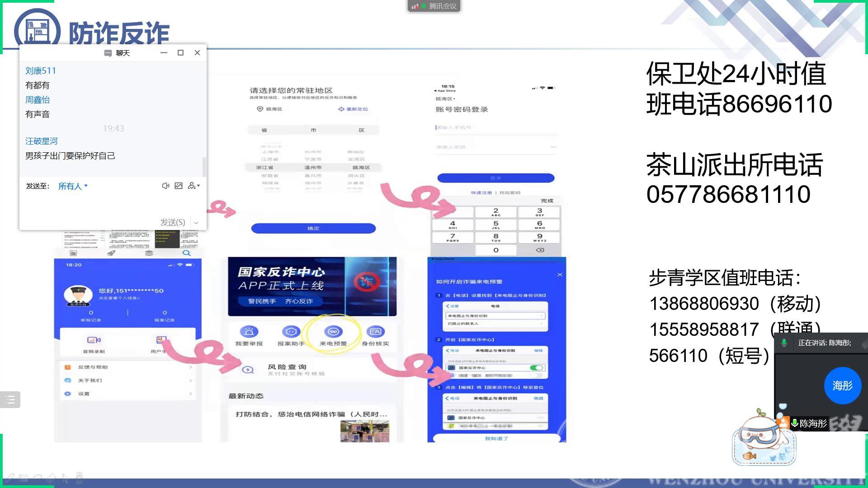Click sender name 刘康511 in chat
This screenshot has width=868, height=488.
pyautogui.click(x=41, y=71)
